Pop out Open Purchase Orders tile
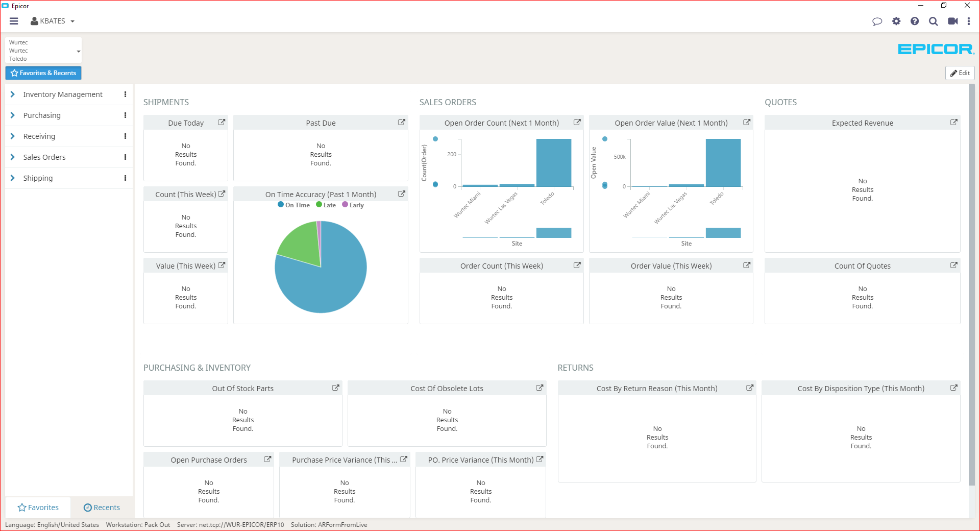 click(x=267, y=460)
